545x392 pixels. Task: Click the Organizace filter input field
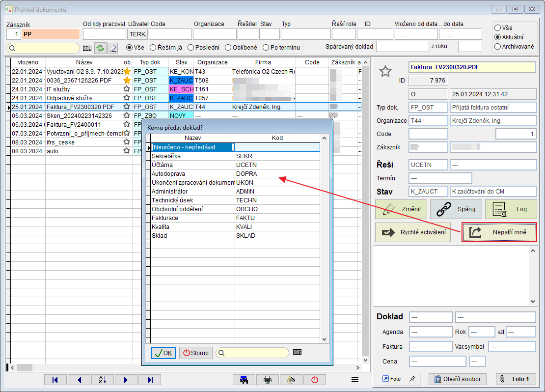click(215, 34)
